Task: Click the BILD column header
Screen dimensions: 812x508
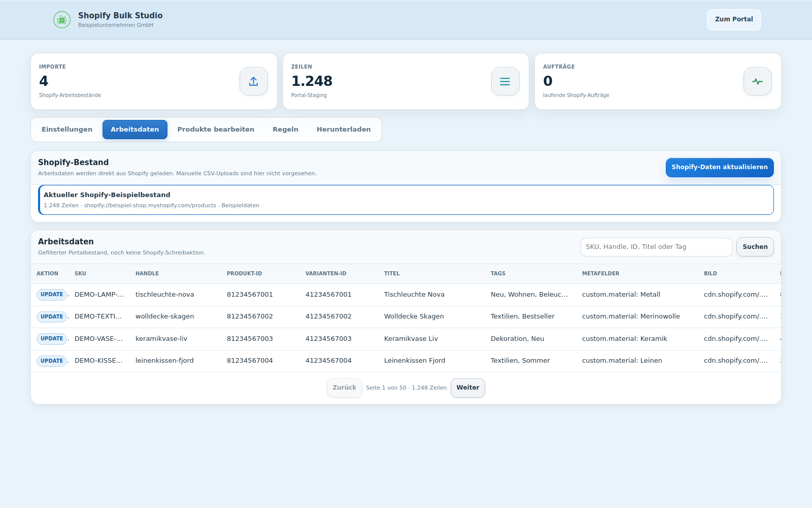Action: pos(710,273)
